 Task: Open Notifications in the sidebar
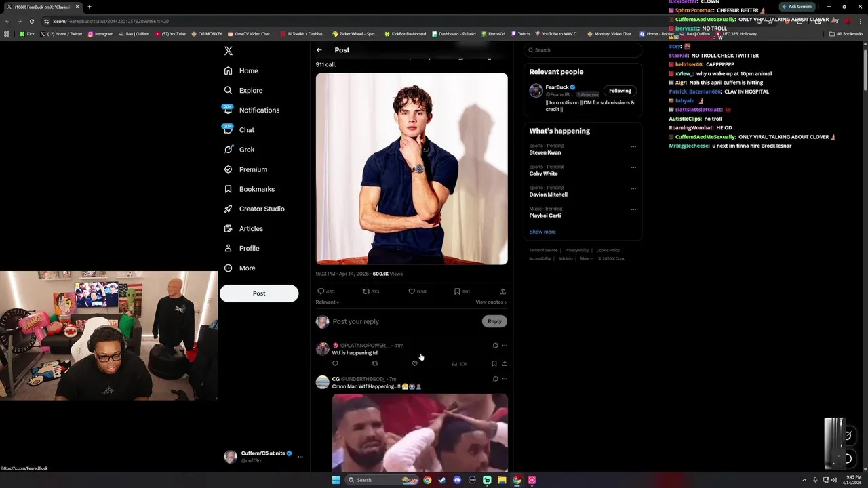click(x=252, y=110)
